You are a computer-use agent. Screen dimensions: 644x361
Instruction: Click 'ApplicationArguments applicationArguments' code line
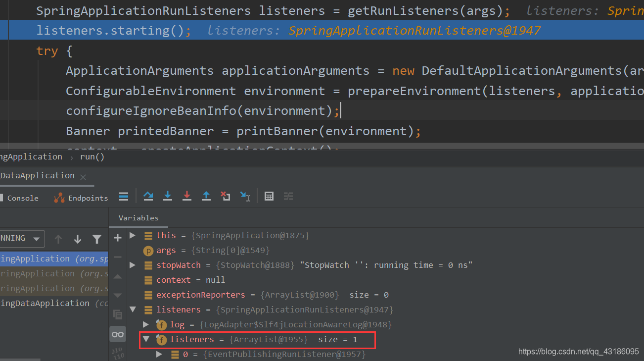click(355, 71)
